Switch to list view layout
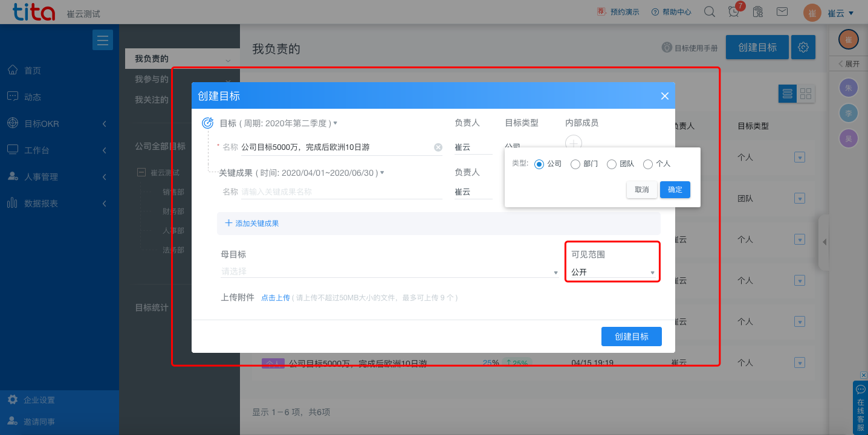This screenshot has width=868, height=435. [x=787, y=94]
